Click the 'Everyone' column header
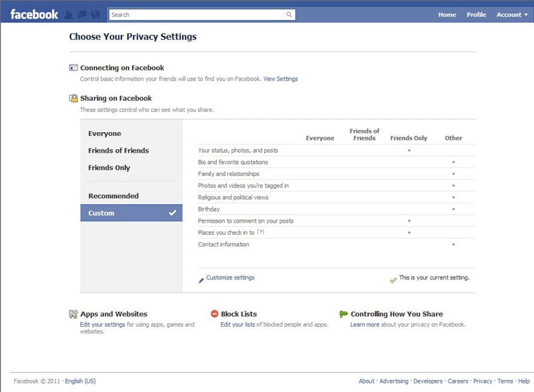Image resolution: width=534 pixels, height=392 pixels. tap(320, 138)
